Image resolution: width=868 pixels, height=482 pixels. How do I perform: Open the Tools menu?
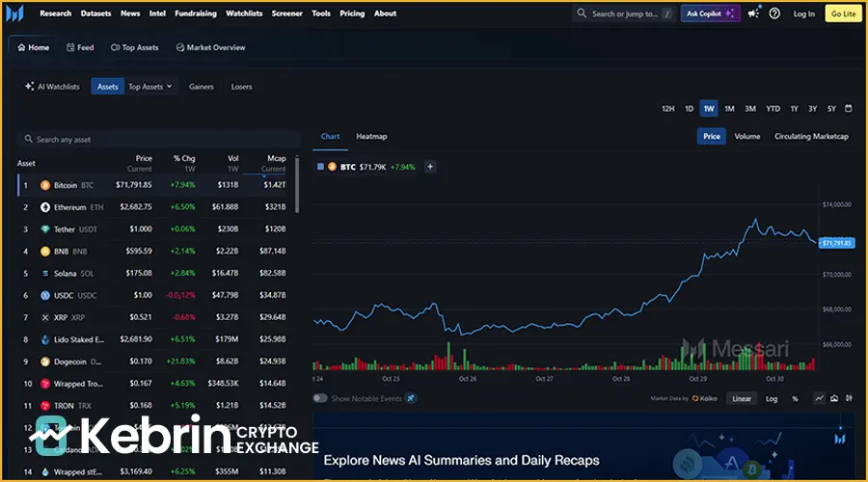321,13
